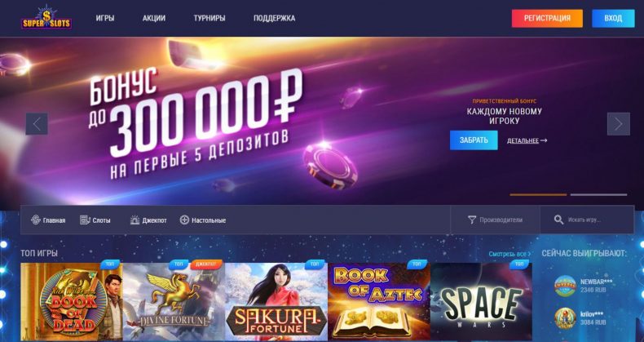Open the Игры menu
This screenshot has width=644, height=342.
click(105, 18)
